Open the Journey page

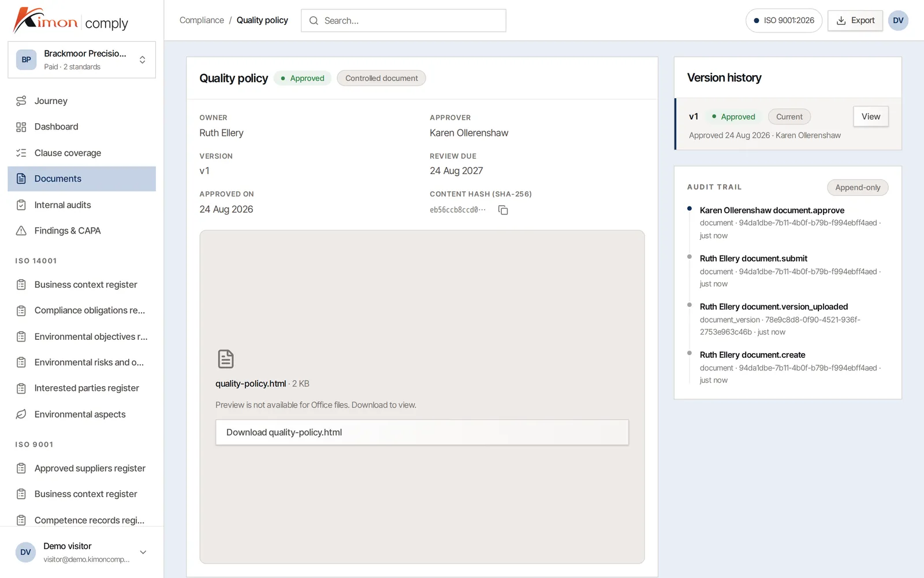click(81, 101)
